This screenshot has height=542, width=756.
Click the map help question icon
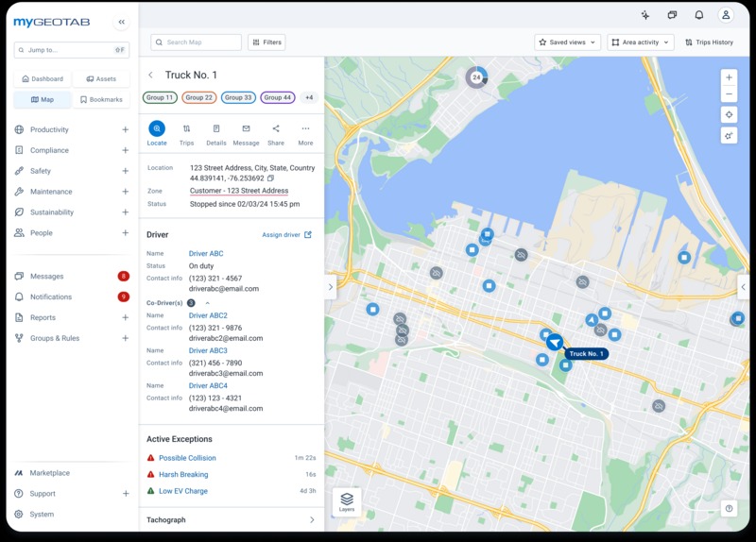click(x=729, y=508)
